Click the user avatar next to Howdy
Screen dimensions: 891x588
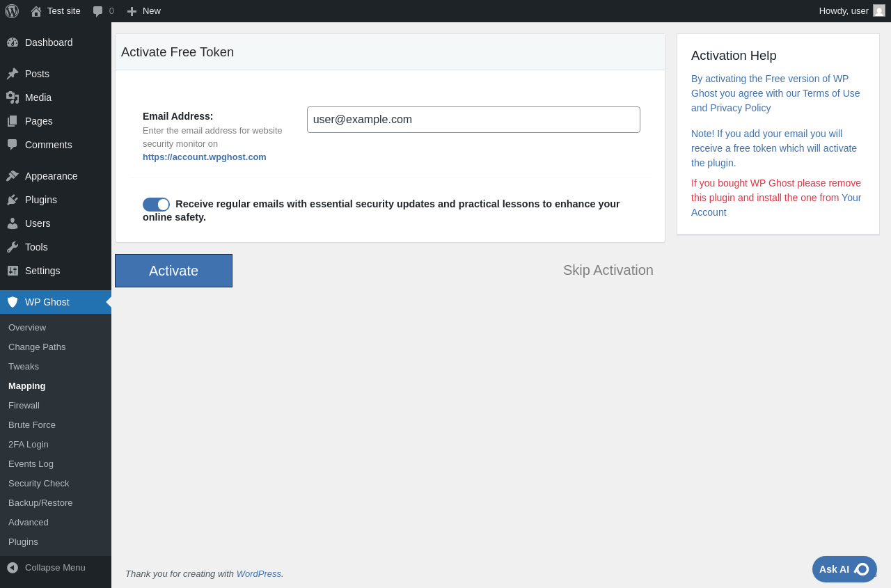(879, 10)
